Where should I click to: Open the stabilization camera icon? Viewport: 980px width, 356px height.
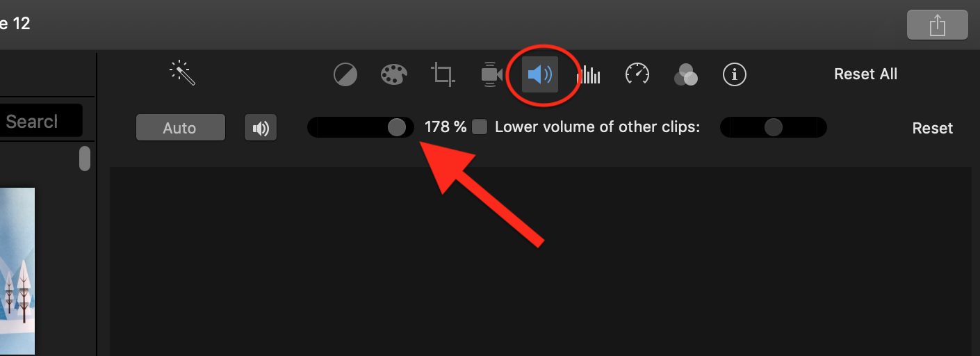click(x=491, y=74)
